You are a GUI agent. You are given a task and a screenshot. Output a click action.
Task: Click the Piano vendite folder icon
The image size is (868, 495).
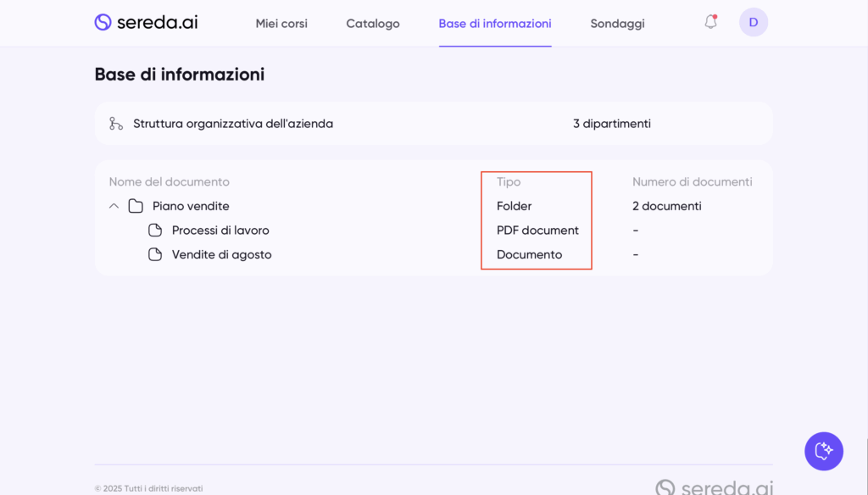coord(136,206)
